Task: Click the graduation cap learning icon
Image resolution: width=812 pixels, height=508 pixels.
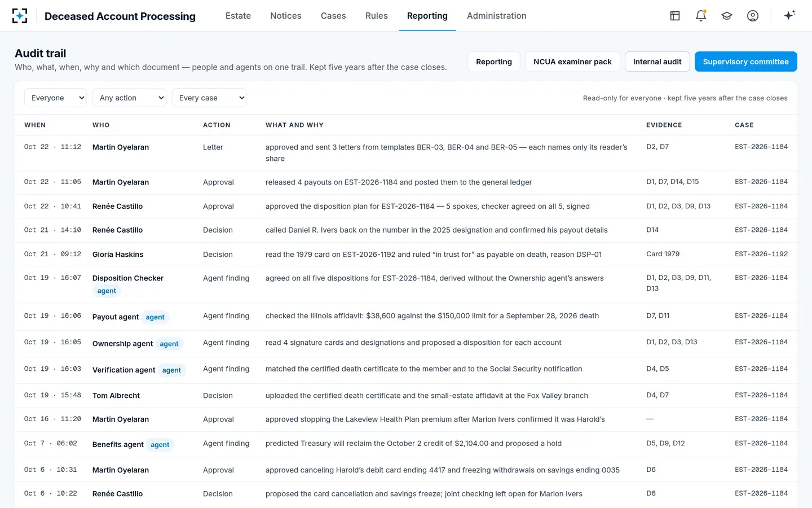Action: click(727, 16)
